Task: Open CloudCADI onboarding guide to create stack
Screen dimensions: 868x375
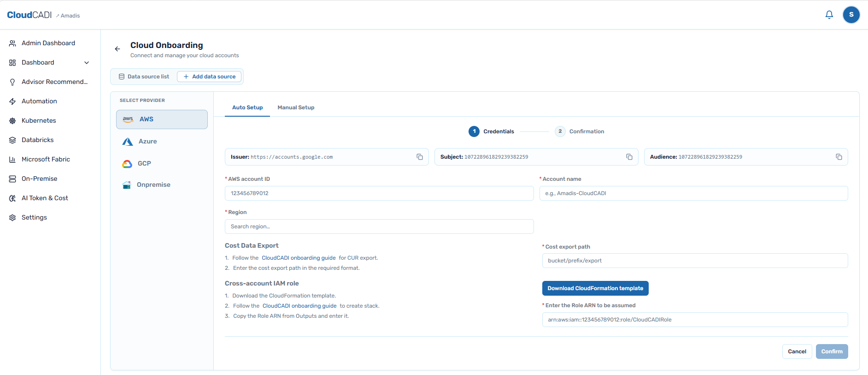Action: 299,306
